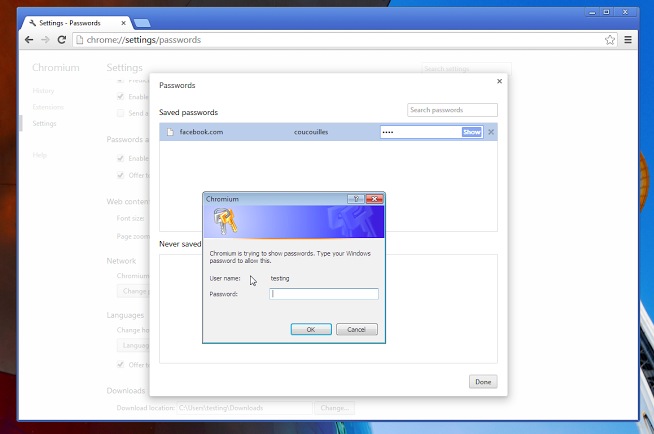This screenshot has width=654, height=434.
Task: Bookmark this page with the star icon
Action: (x=610, y=40)
